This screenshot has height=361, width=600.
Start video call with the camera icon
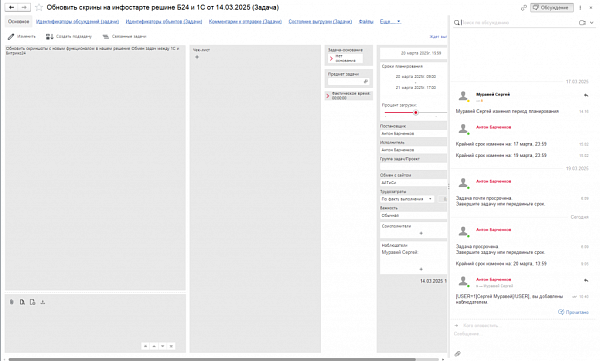582,23
